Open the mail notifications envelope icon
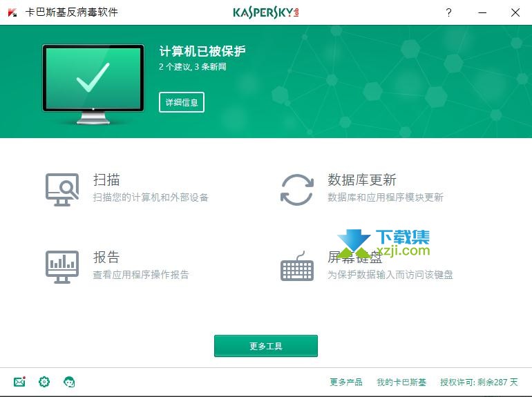Screen dimensions: 532x397 (19, 382)
